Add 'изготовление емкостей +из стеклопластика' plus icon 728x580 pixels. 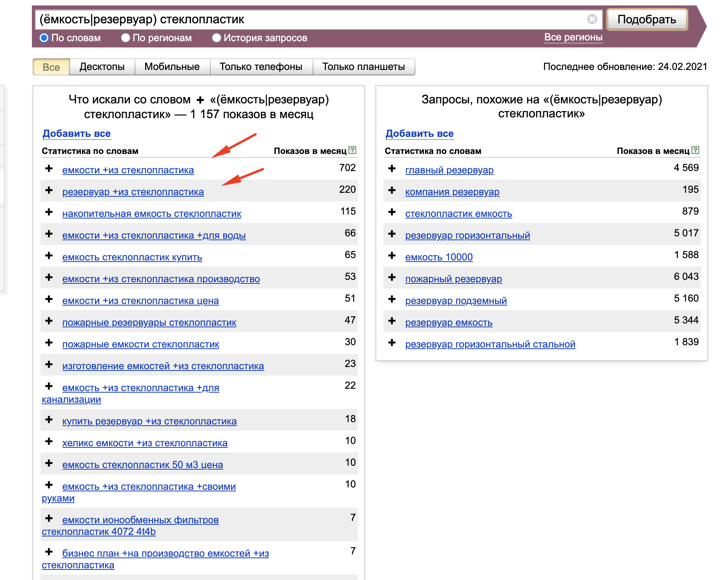(49, 365)
